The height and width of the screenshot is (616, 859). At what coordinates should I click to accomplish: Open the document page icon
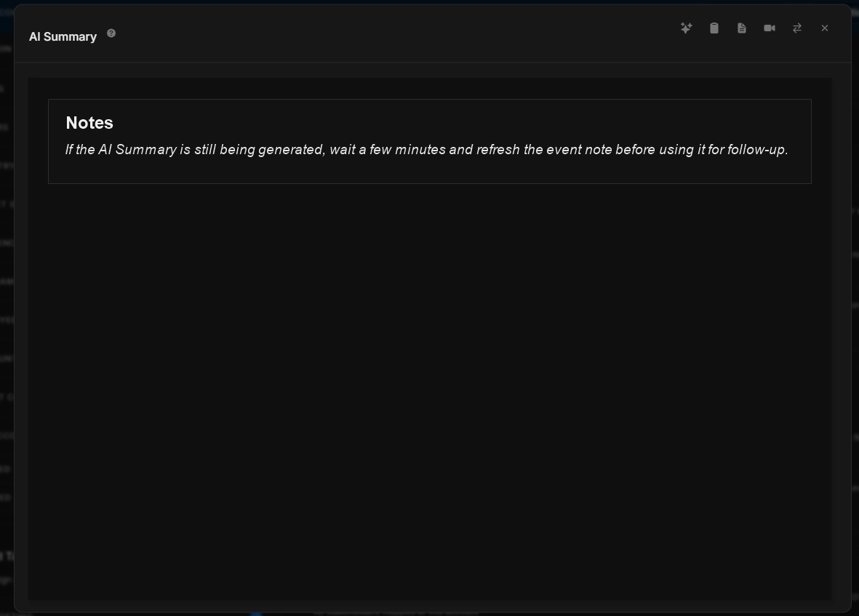pos(742,28)
